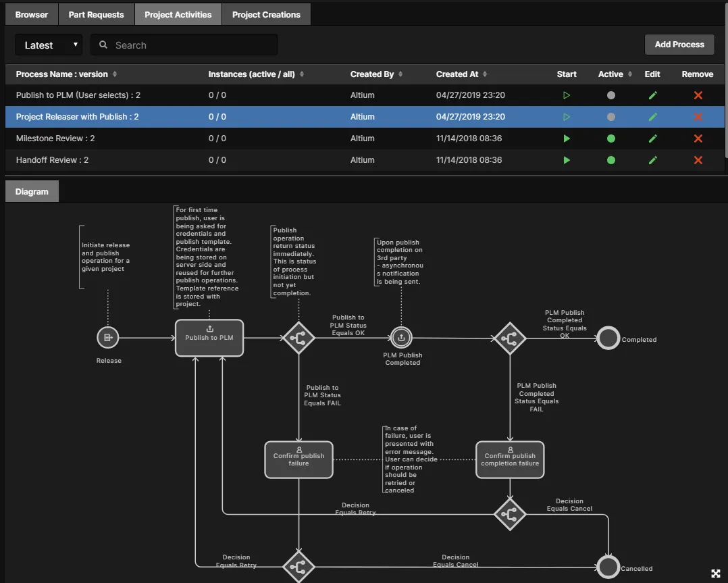Image resolution: width=728 pixels, height=583 pixels.
Task: Select the Publish to PLM (User selects) : 2 name
Action: [78, 95]
